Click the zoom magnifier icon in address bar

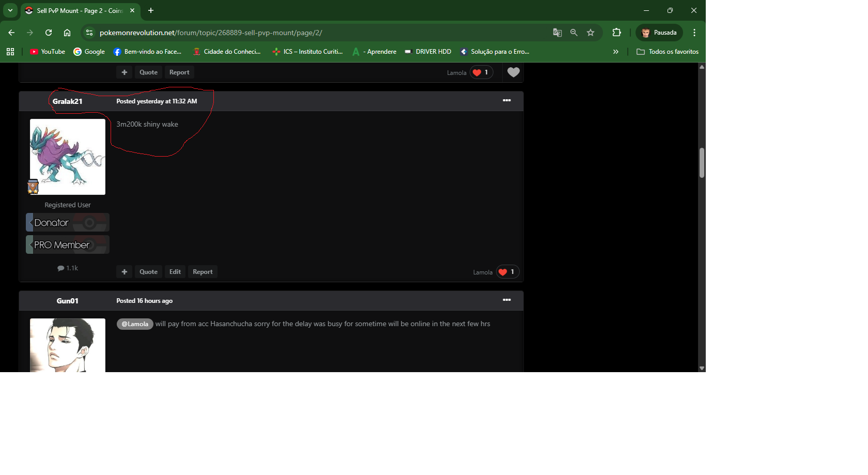click(x=574, y=33)
